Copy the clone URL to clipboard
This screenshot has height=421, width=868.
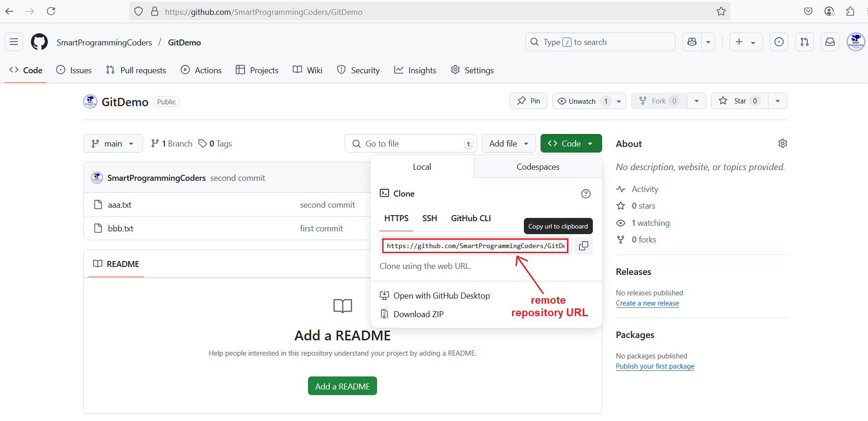tap(584, 246)
